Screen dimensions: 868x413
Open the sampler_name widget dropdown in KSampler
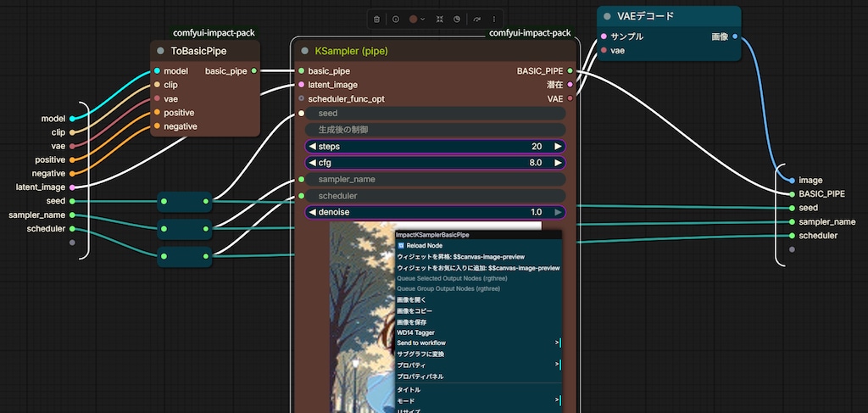[435, 180]
